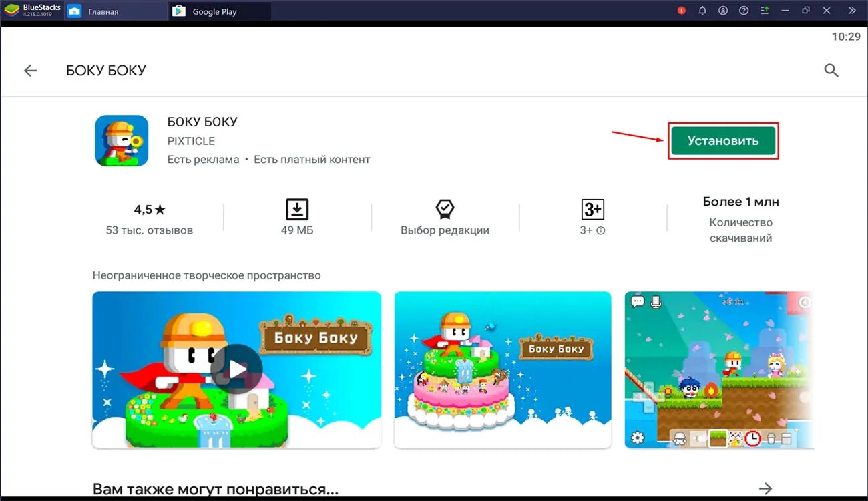Viewport: 868px width, 501px height.
Task: Open the 4,5 star rating reviews
Action: point(150,210)
